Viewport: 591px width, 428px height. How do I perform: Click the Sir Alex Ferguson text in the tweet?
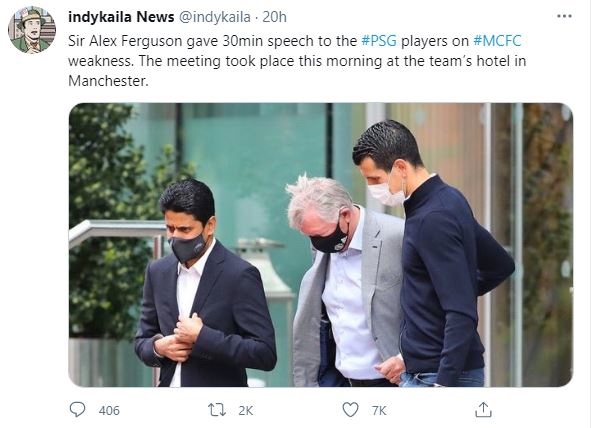(125, 41)
